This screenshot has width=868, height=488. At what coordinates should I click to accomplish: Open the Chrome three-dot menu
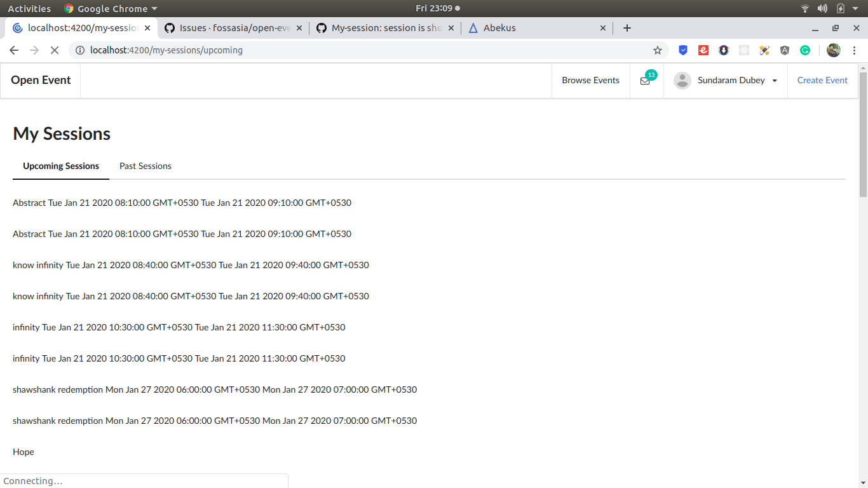click(854, 50)
